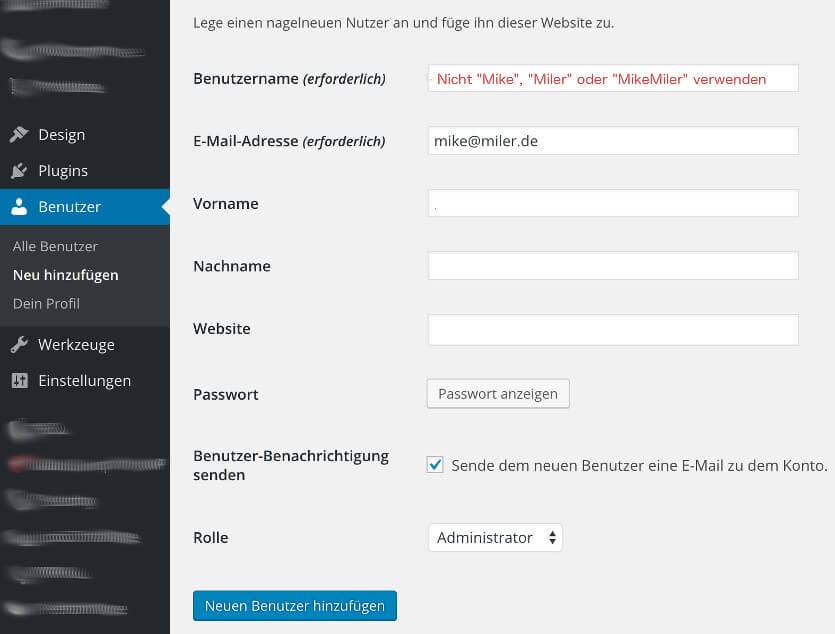Click the wrench Werkzeuge icon
Image resolution: width=835 pixels, height=634 pixels.
[x=20, y=344]
